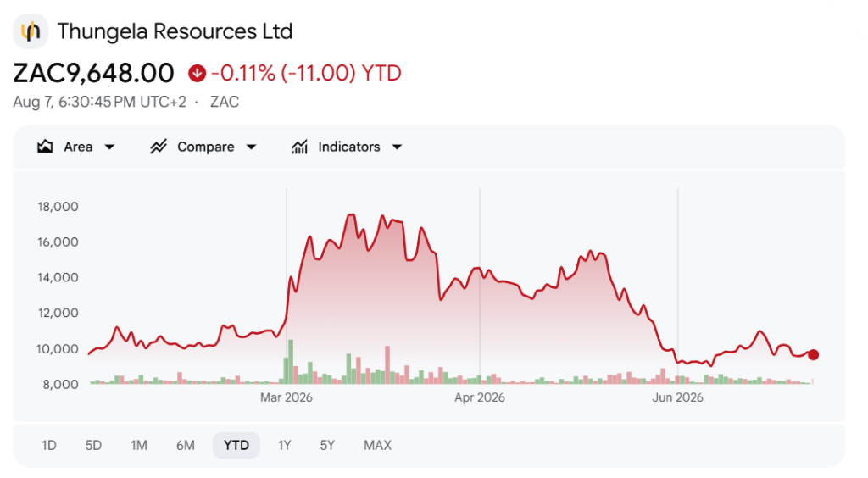Screen dimensions: 868x478
Task: Click the 14,000 y-axis value
Action: click(x=58, y=278)
